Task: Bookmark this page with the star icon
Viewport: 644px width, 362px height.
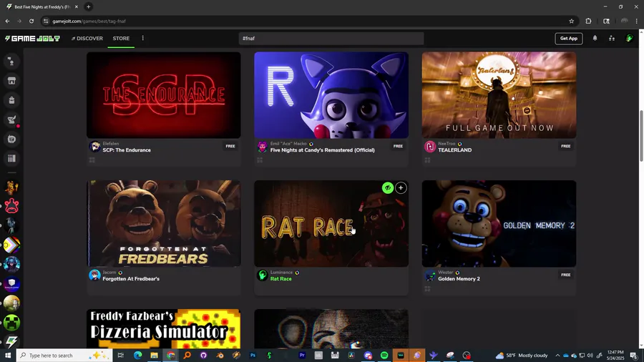Action: (571, 21)
